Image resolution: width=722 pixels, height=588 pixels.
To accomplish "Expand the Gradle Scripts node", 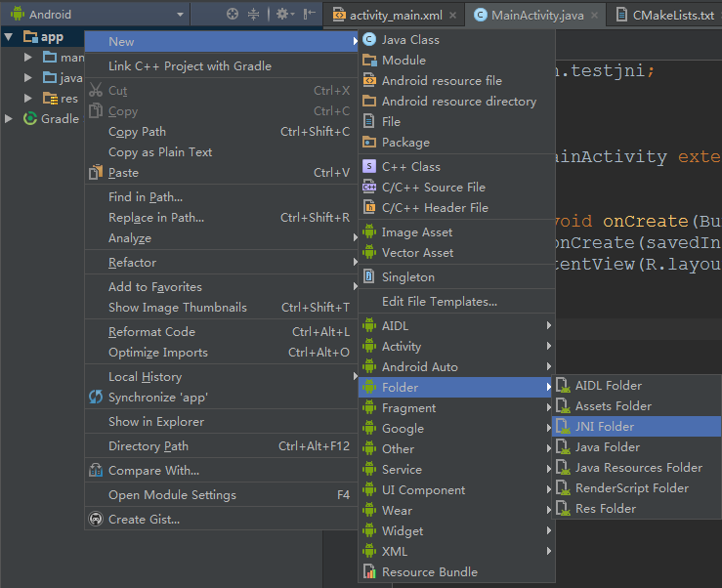I will click(9, 119).
